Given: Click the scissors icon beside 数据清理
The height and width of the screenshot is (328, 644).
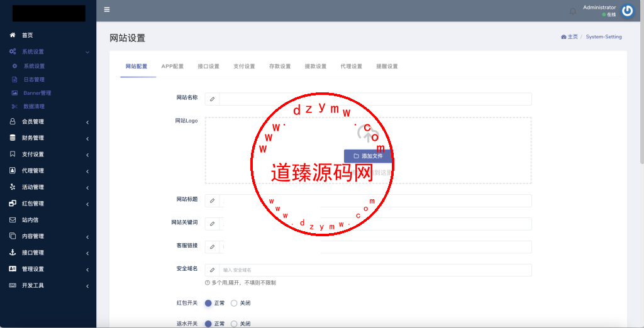Looking at the screenshot, I should (15, 106).
